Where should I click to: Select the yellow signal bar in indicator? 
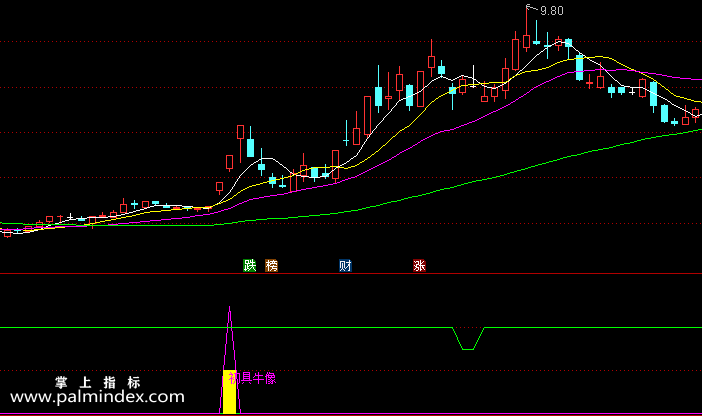(229, 392)
